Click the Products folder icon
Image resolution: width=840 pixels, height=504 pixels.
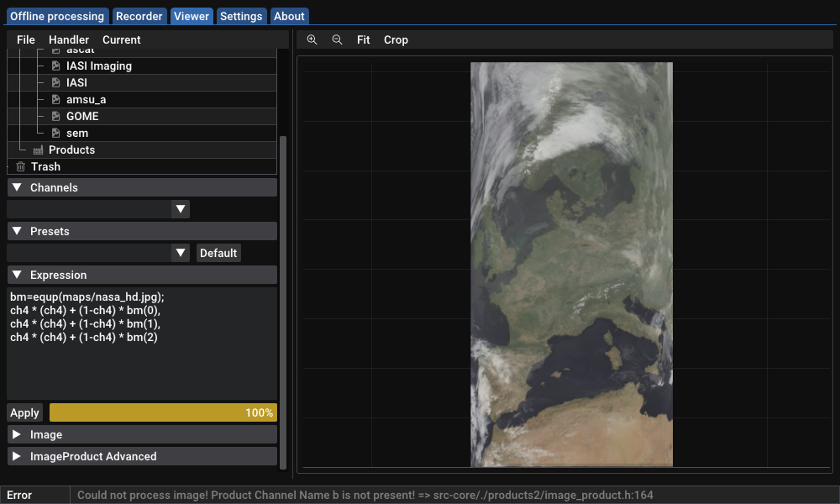[38, 150]
